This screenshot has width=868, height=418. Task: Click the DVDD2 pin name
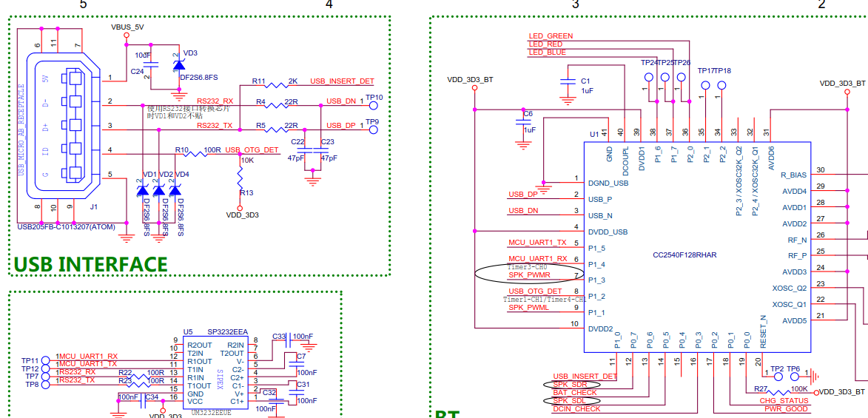(601, 329)
